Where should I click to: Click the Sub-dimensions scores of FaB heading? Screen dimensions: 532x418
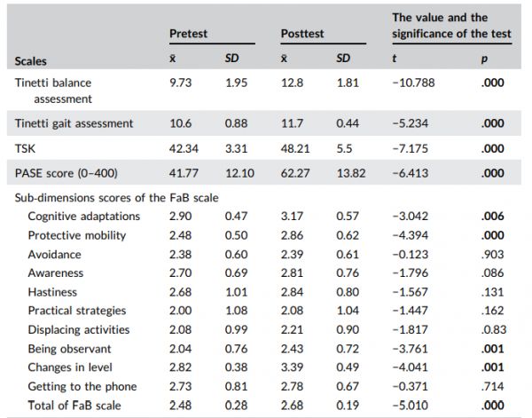pos(116,198)
